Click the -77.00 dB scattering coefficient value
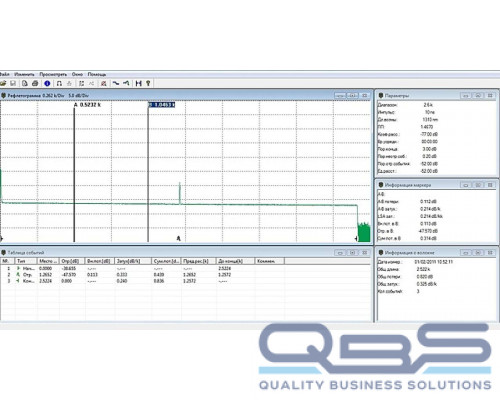 pos(429,134)
